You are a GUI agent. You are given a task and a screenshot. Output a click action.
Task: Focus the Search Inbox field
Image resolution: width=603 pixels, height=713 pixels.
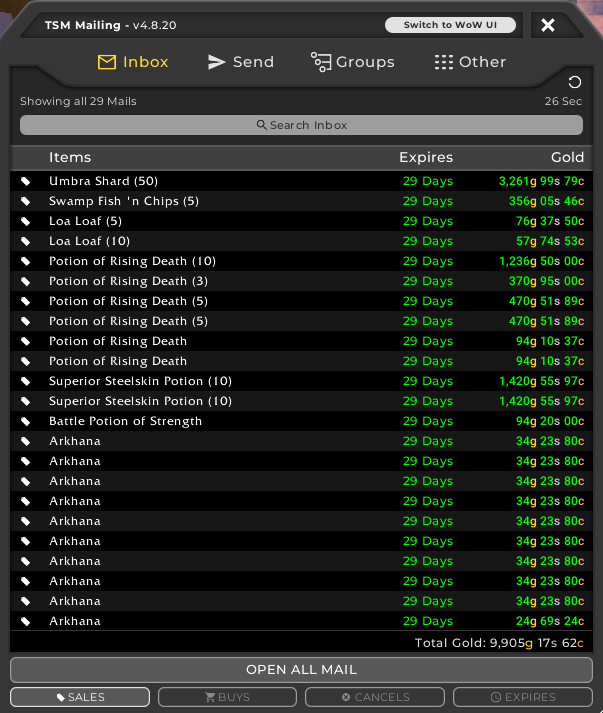(301, 125)
